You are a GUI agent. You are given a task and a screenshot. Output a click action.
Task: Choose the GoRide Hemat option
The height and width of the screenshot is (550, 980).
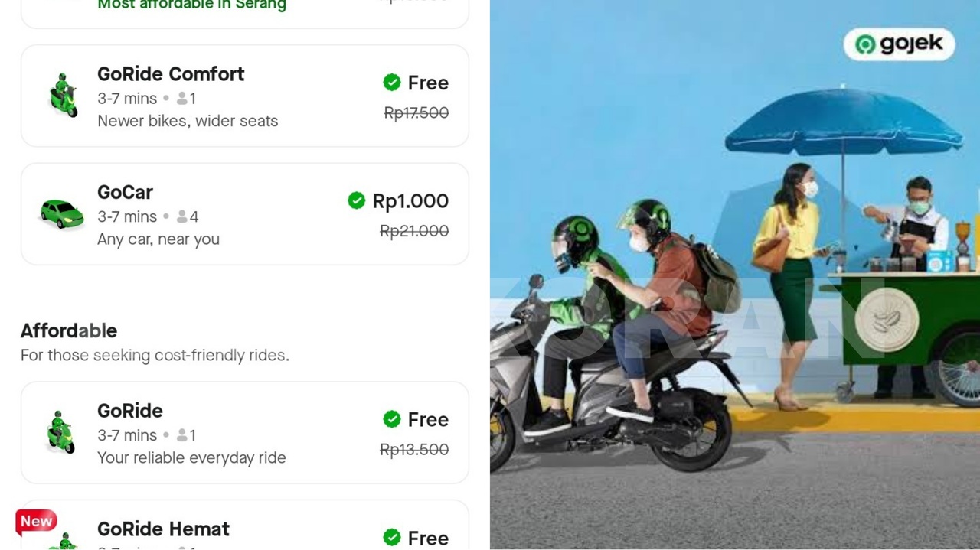coord(244,526)
